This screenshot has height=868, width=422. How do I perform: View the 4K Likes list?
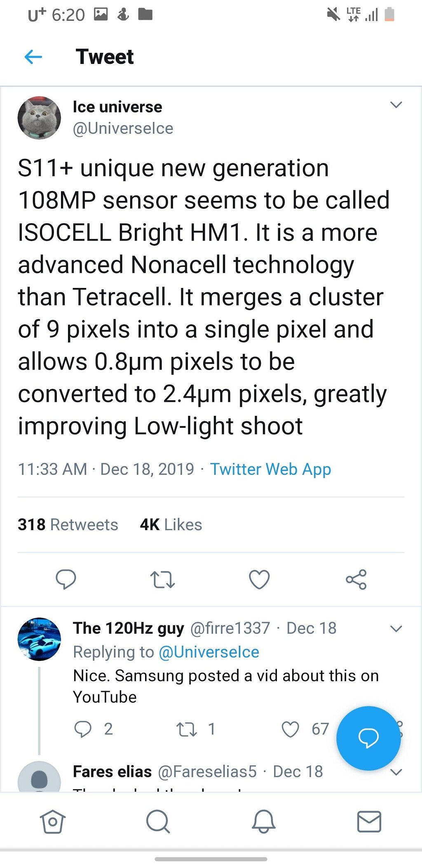pyautogui.click(x=171, y=525)
